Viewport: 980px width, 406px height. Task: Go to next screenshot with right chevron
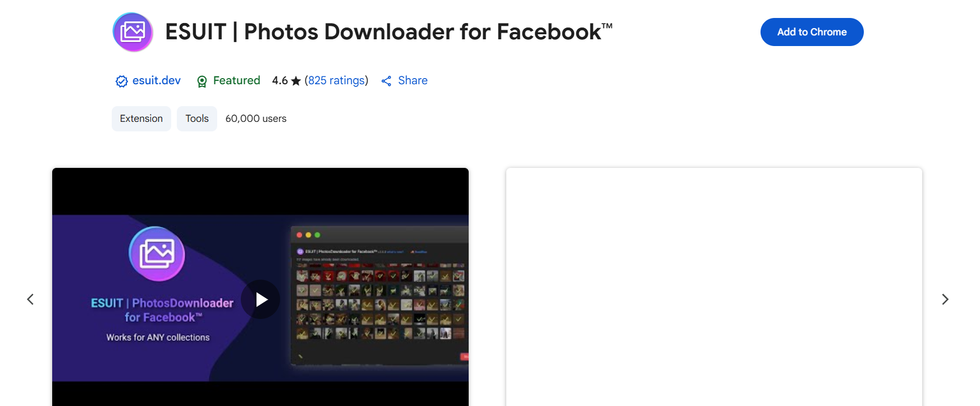click(x=945, y=299)
